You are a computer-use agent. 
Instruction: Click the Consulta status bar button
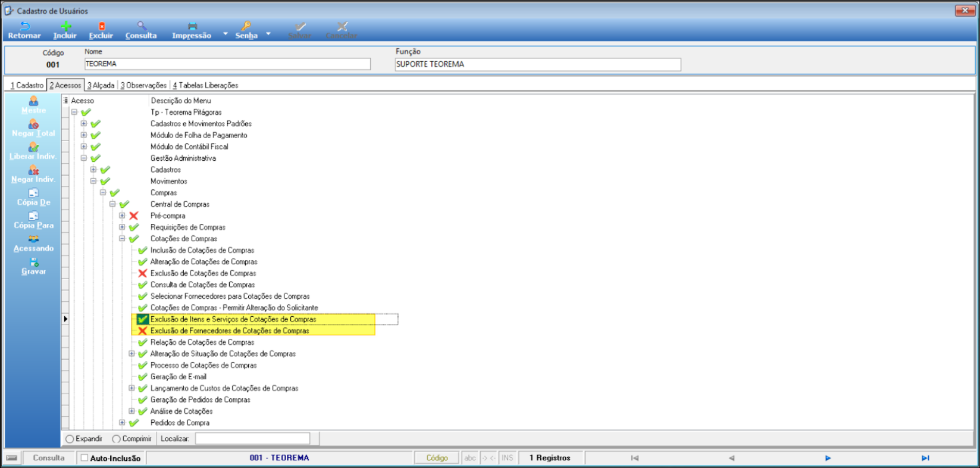[49, 458]
